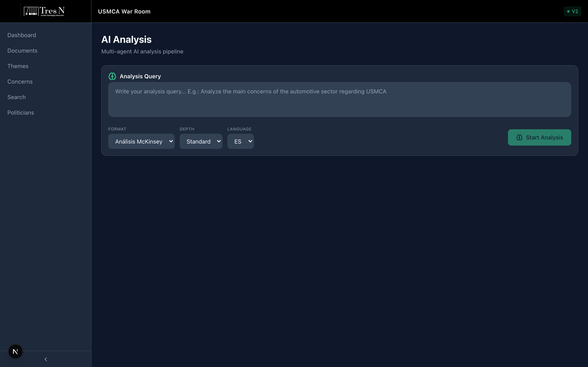This screenshot has width=588, height=367.
Task: Change the Language dropdown from ES
Action: [240, 141]
